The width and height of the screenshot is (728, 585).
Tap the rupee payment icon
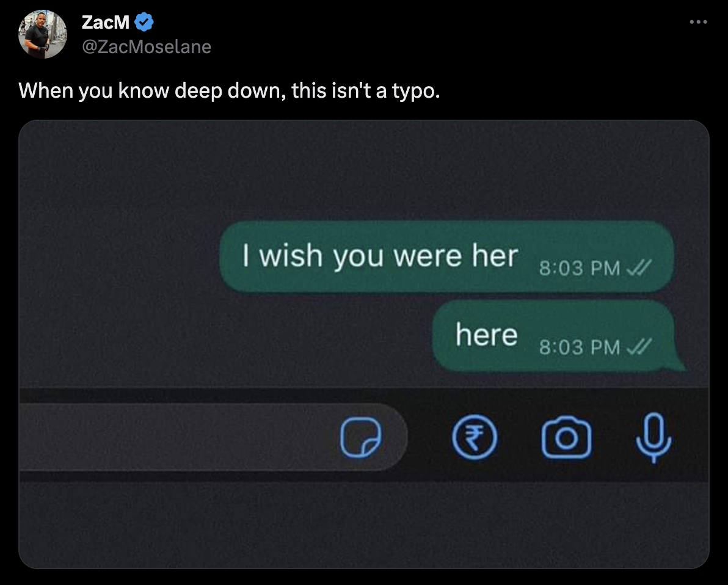(x=475, y=437)
